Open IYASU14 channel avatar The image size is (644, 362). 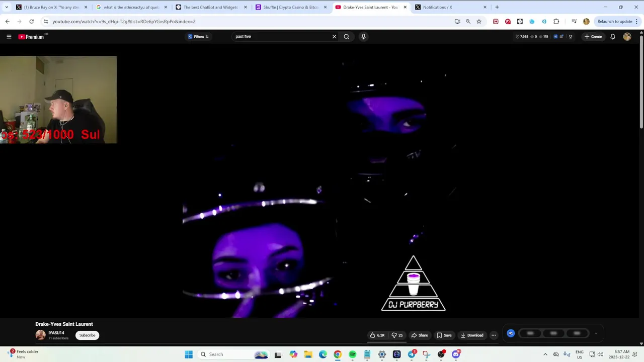tap(40, 335)
